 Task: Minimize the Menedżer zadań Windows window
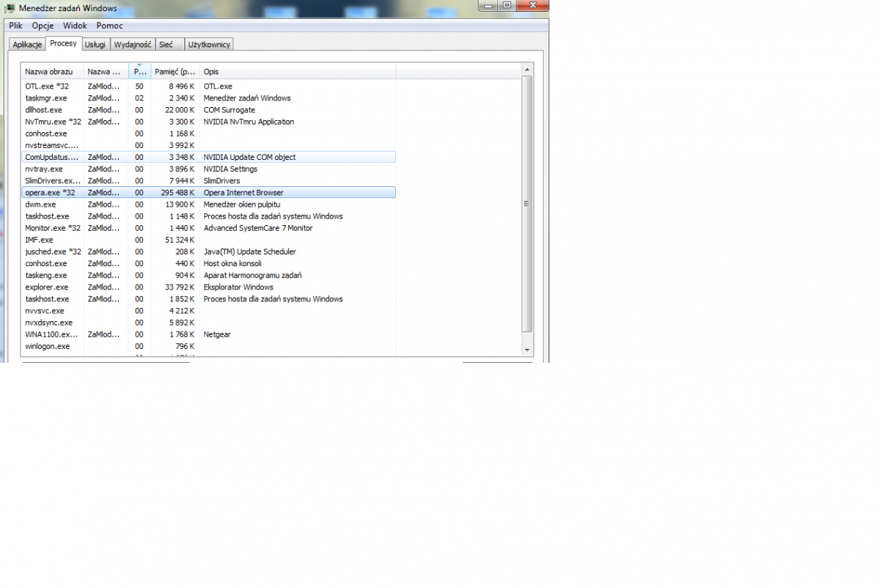coord(487,6)
